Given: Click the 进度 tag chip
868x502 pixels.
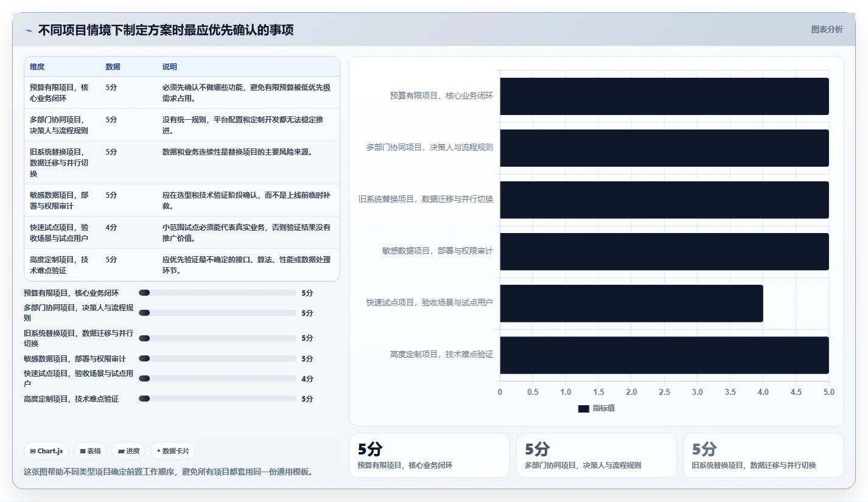Looking at the screenshot, I should point(129,451).
